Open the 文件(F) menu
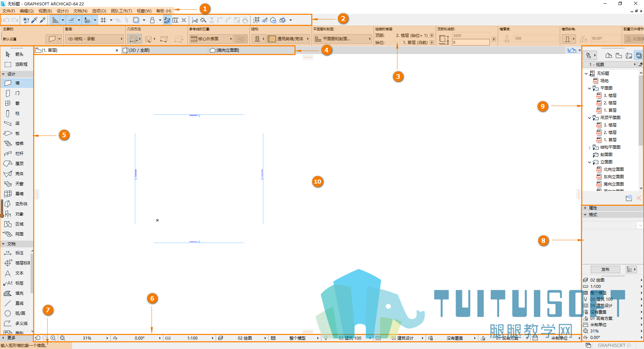Screen dimensions: 644x349 click(9, 11)
